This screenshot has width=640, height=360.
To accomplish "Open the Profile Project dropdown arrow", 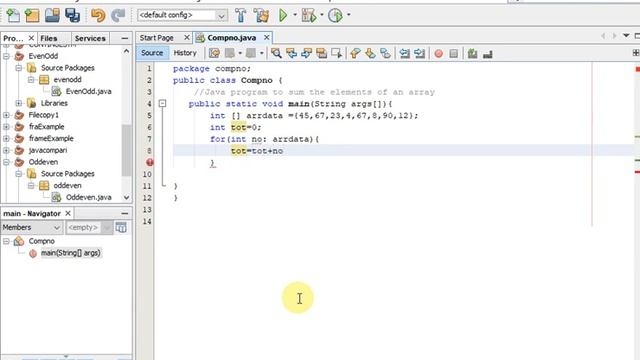I will (x=349, y=15).
